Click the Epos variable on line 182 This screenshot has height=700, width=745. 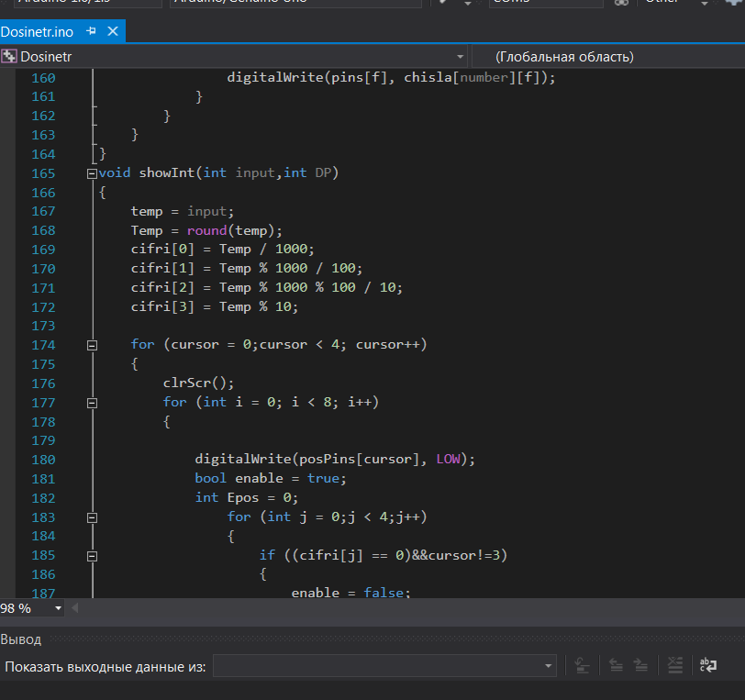243,497
